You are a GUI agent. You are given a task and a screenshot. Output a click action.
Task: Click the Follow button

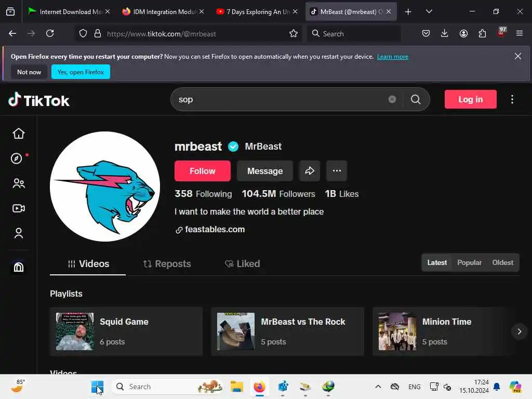pyautogui.click(x=203, y=171)
